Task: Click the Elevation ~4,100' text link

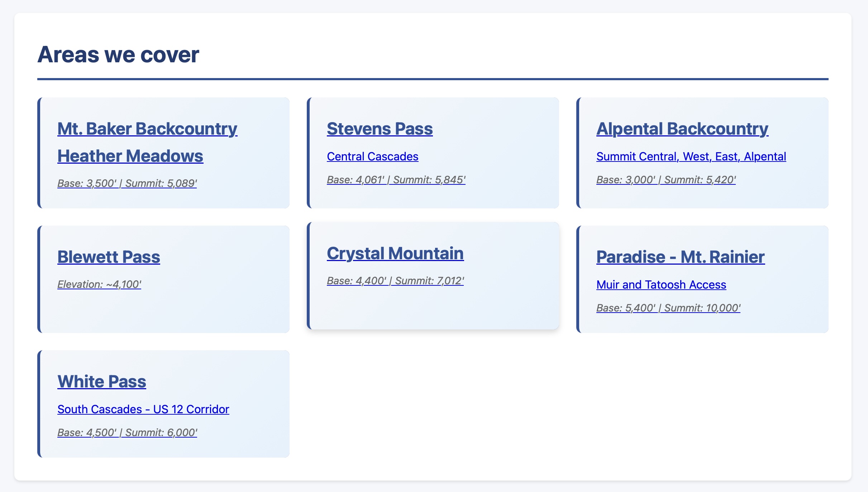Action: tap(99, 284)
